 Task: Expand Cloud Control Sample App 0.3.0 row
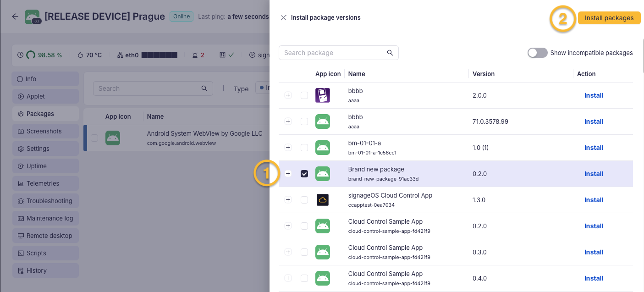click(288, 252)
